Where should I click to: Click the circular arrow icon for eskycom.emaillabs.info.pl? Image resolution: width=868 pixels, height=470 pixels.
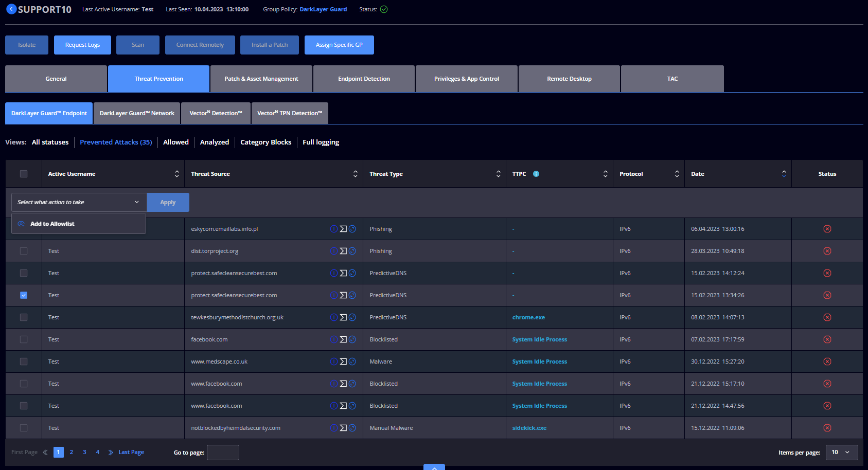pos(352,229)
